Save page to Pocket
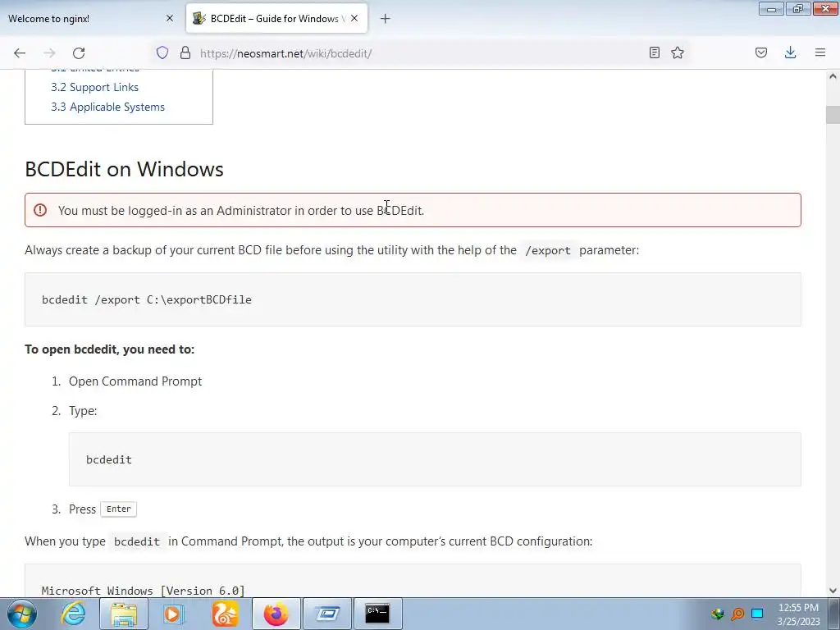 (761, 52)
